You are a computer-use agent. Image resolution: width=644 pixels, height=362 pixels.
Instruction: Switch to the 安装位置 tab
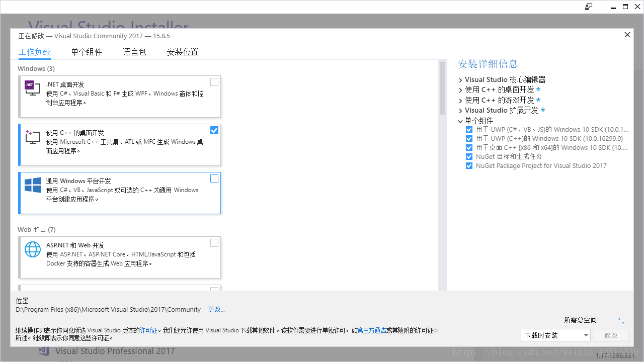tap(183, 52)
